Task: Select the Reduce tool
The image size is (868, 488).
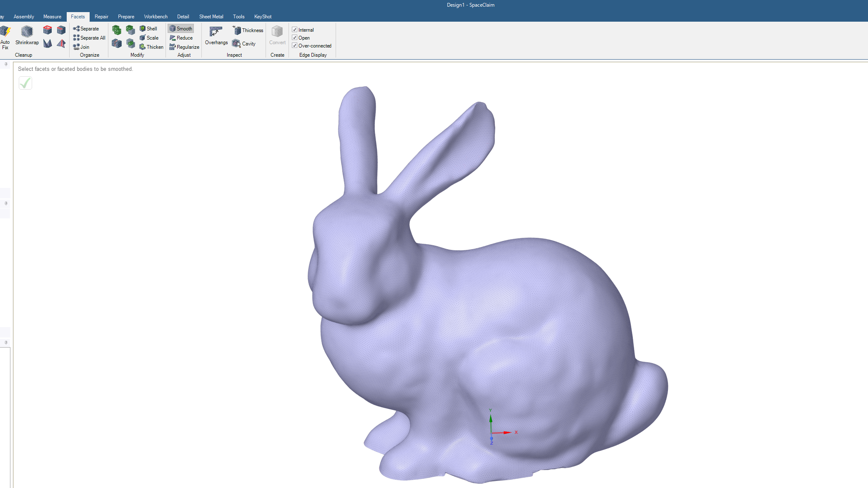Action: pos(181,38)
